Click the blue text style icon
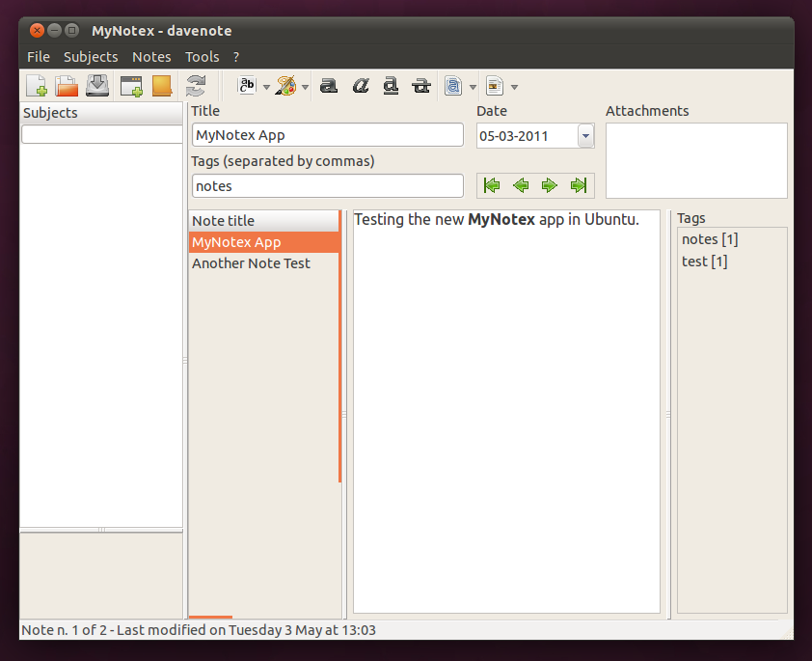The width and height of the screenshot is (812, 661). click(453, 86)
